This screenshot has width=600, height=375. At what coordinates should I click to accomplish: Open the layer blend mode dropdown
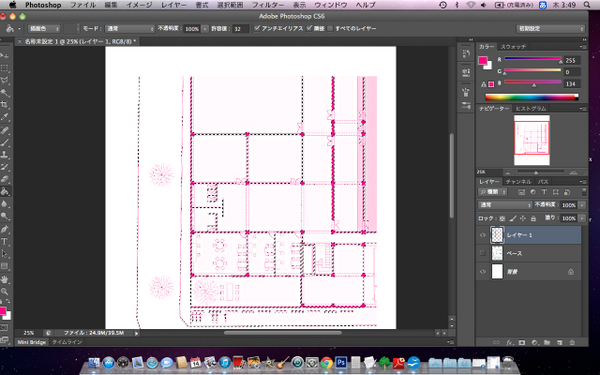tap(505, 205)
